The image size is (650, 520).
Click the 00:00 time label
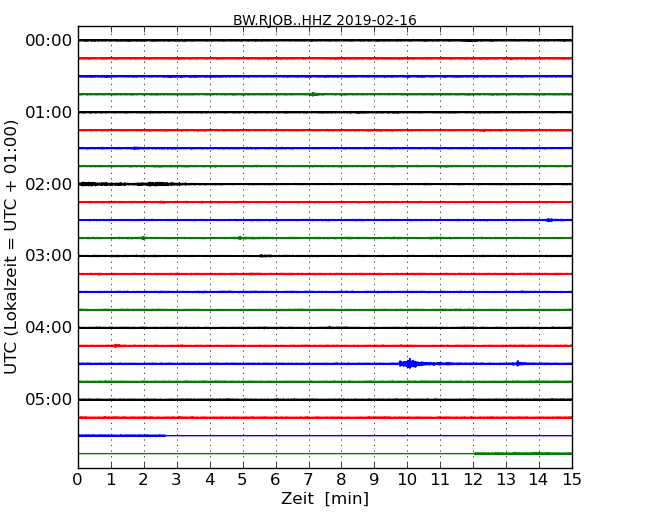click(49, 41)
